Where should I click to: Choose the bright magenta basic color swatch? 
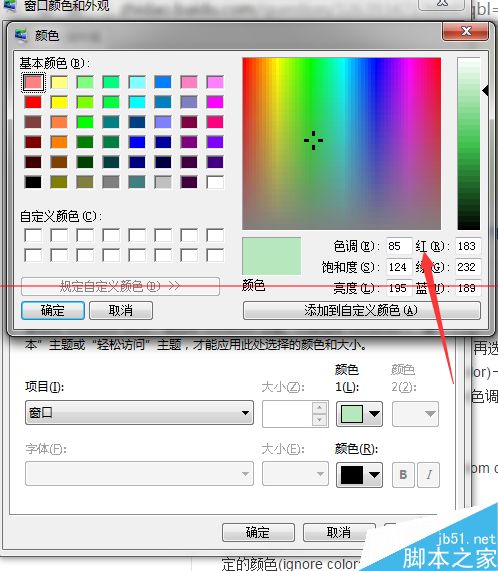(x=215, y=102)
